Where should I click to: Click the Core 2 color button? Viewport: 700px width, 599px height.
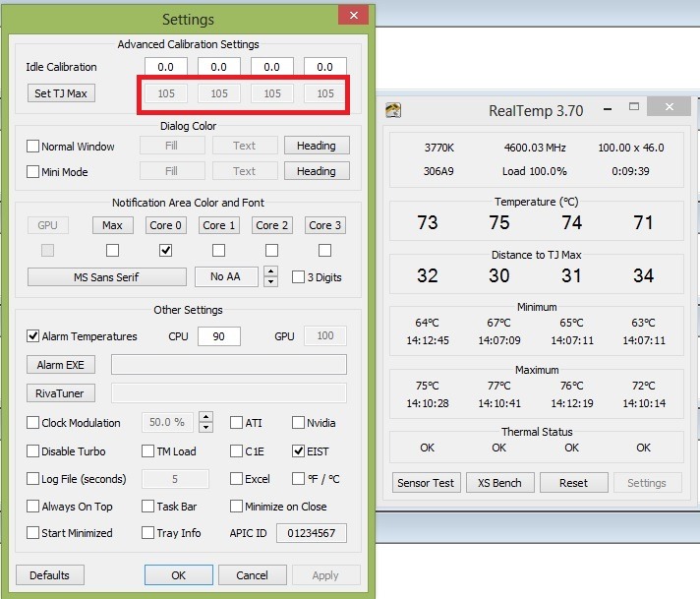click(272, 225)
